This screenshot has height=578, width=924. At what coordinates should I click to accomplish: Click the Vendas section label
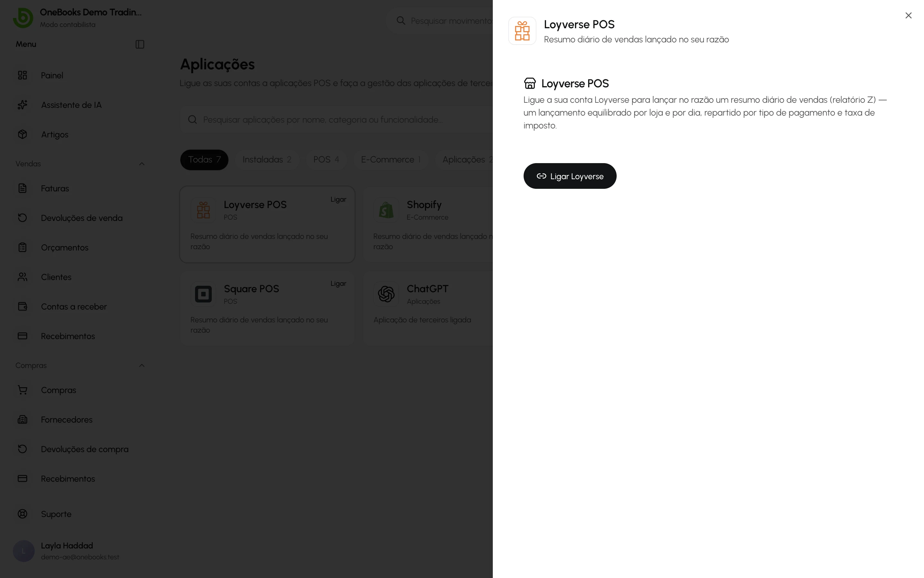click(x=28, y=164)
